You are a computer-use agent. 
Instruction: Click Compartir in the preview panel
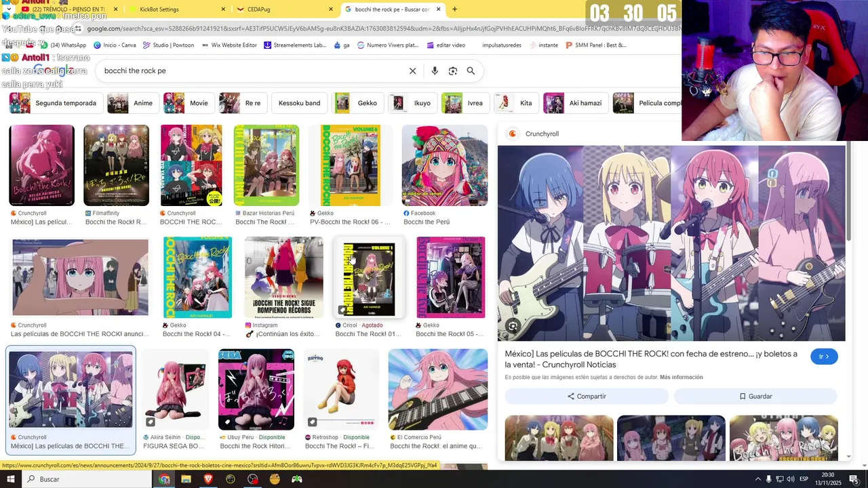[587, 396]
